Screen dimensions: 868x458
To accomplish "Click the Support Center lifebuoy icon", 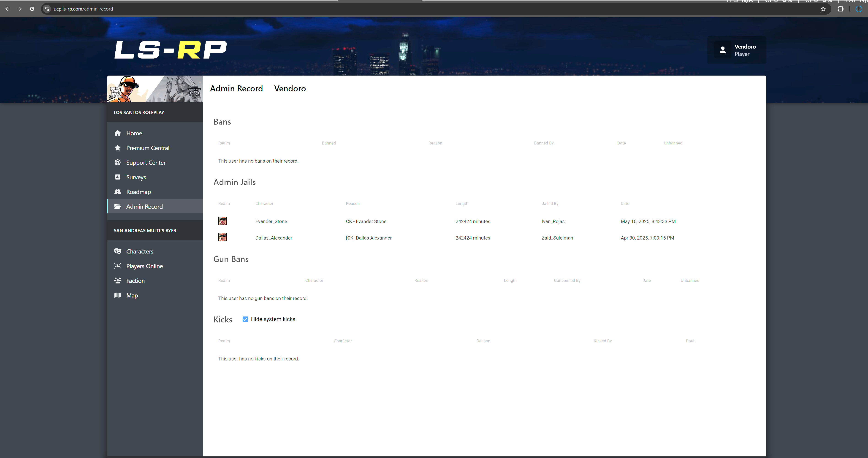I will 118,162.
